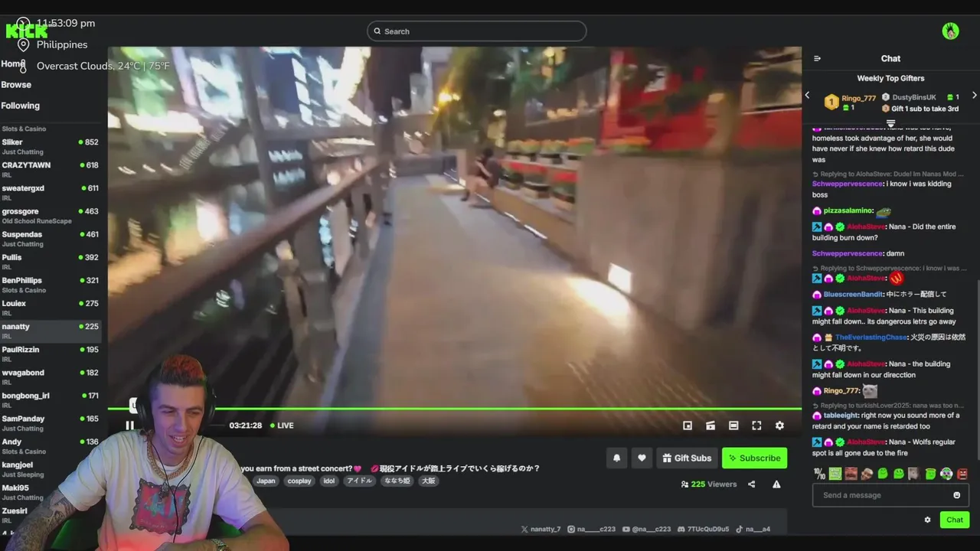
Task: Open Suspendas channel in sidebar
Action: (51, 238)
